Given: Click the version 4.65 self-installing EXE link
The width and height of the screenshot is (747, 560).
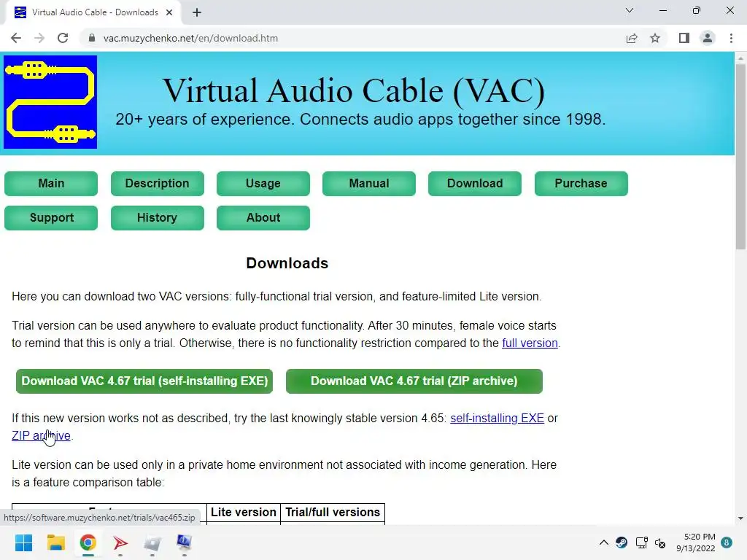Looking at the screenshot, I should pos(497,418).
